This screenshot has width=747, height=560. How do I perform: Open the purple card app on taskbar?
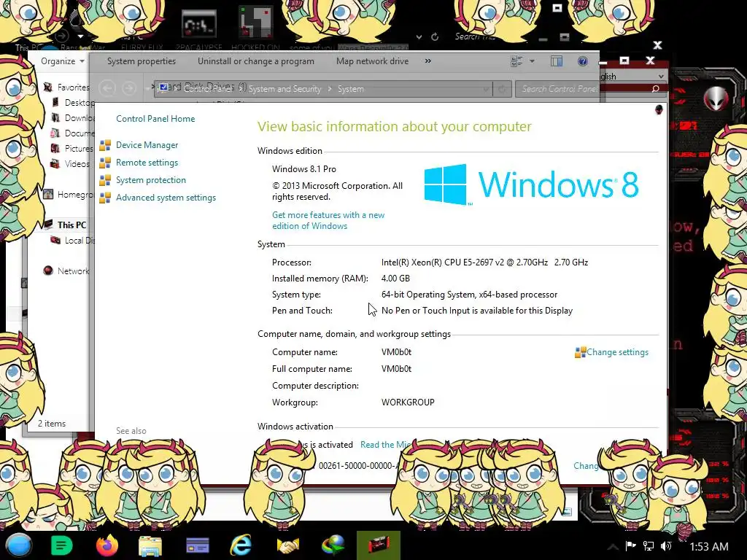[197, 545]
